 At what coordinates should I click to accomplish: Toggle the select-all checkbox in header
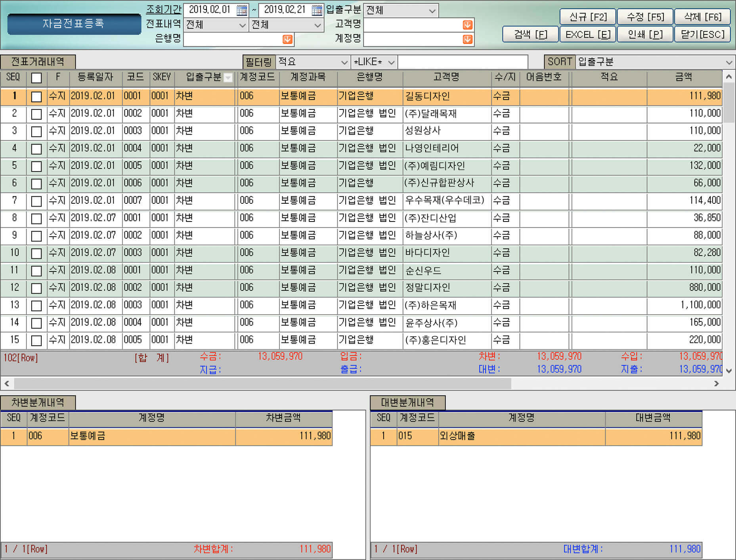tap(36, 78)
